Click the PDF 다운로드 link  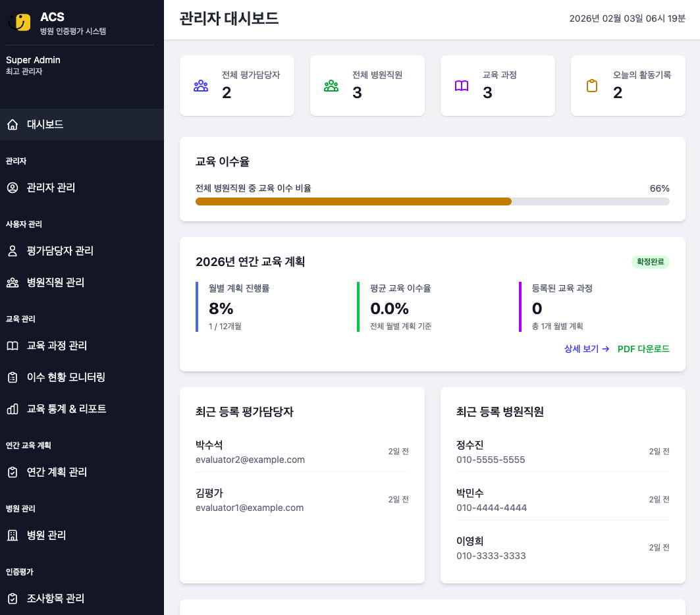643,349
